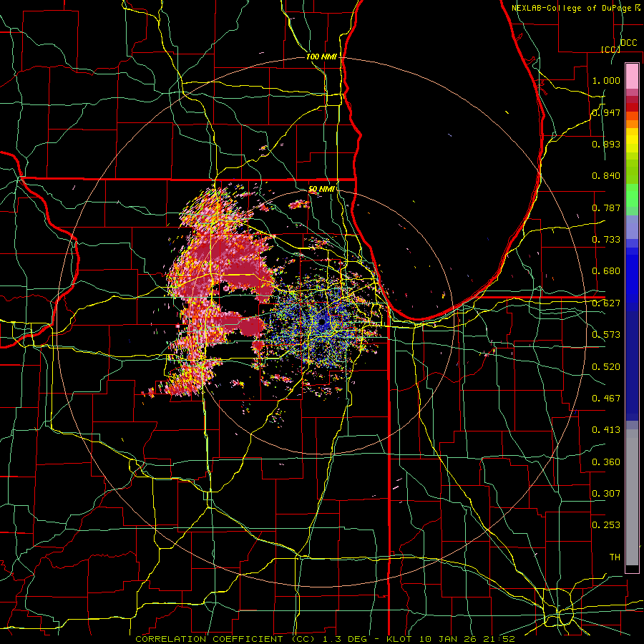Click the 21:52 timestamp in the footer
The width and height of the screenshot is (644, 644).
499,639
